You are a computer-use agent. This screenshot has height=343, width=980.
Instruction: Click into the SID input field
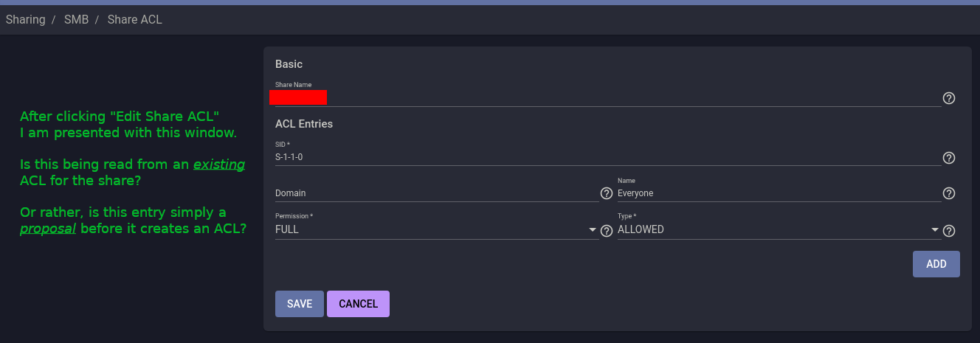(x=605, y=157)
